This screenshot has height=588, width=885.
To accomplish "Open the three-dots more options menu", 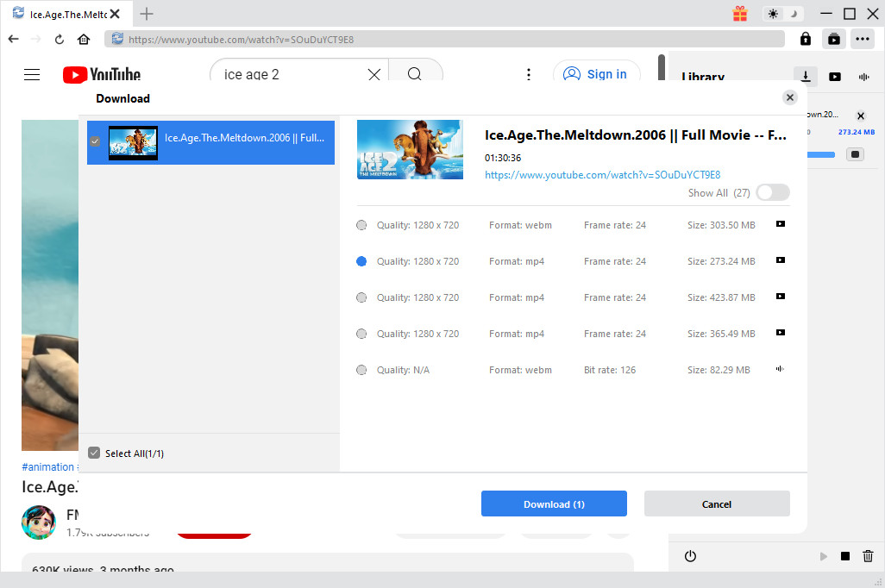I will (862, 39).
